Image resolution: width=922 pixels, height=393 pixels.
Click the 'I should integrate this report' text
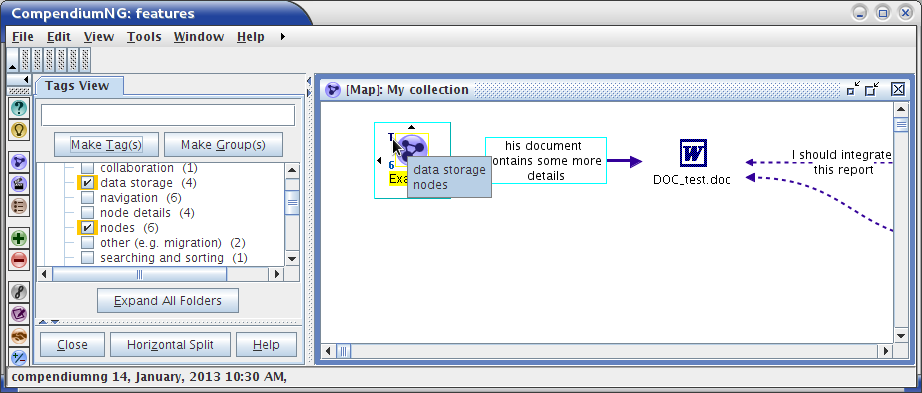842,162
